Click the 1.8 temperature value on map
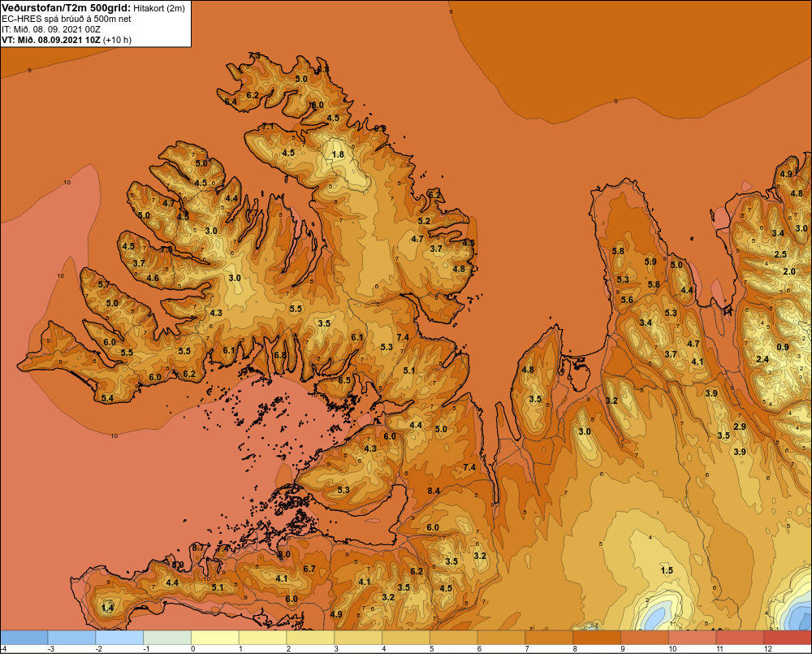The width and height of the screenshot is (812, 654). (x=338, y=154)
